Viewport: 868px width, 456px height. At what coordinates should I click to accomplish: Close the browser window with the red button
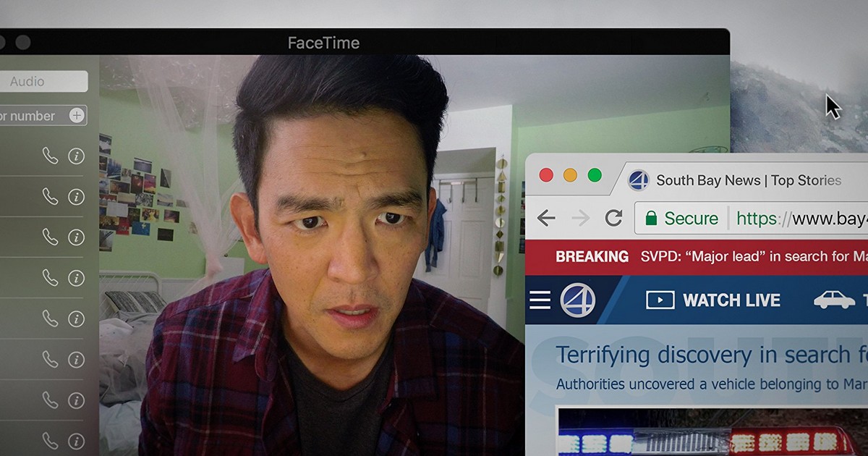pos(546,175)
